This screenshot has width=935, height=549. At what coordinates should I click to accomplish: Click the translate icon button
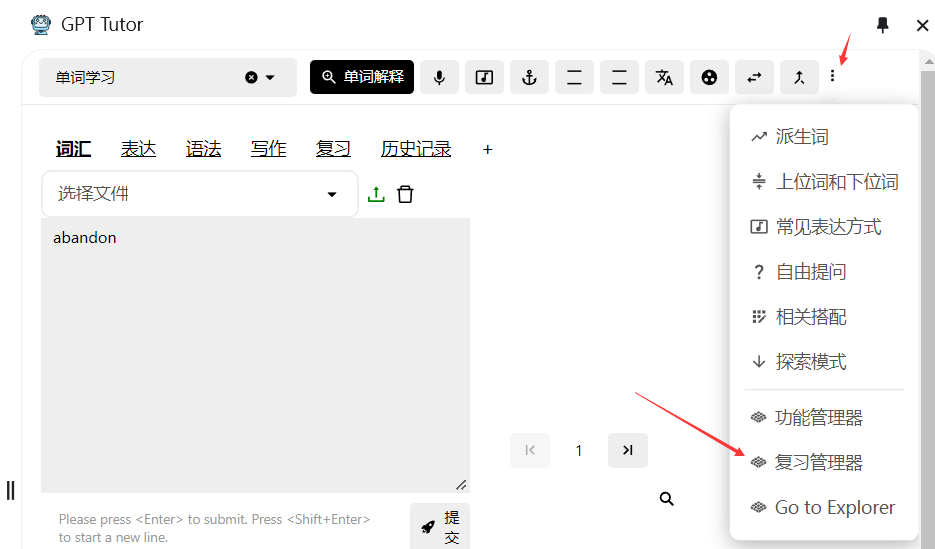click(x=664, y=77)
